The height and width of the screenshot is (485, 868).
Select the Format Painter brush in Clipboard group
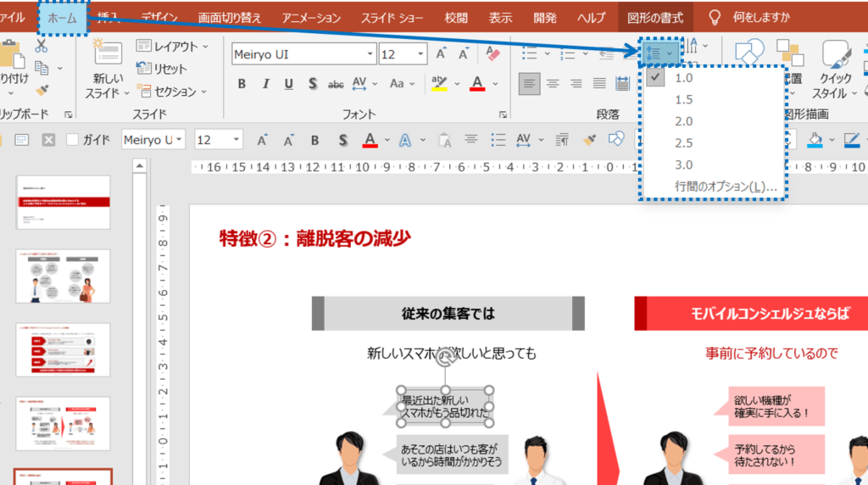42,90
